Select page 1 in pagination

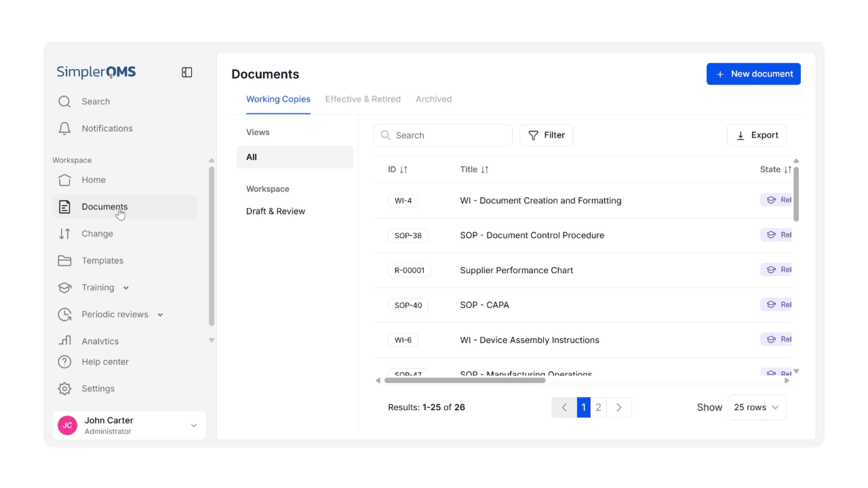pos(584,407)
